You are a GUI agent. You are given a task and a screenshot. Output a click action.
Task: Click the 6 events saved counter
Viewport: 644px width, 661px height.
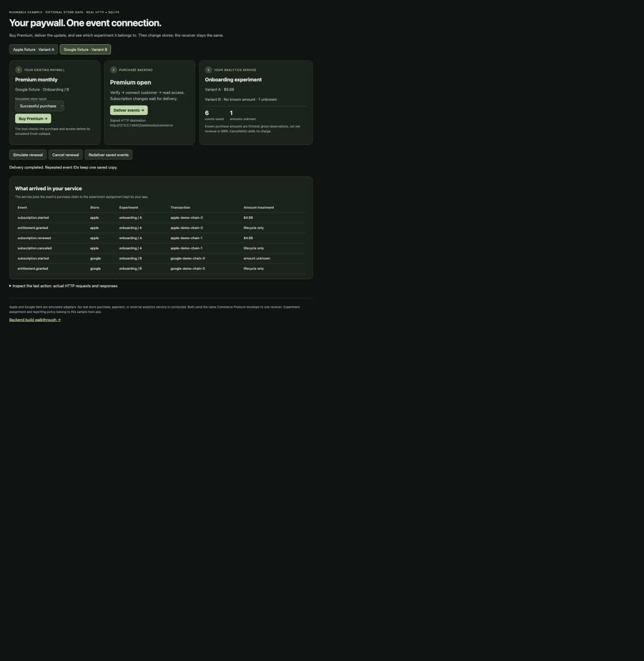pos(214,116)
